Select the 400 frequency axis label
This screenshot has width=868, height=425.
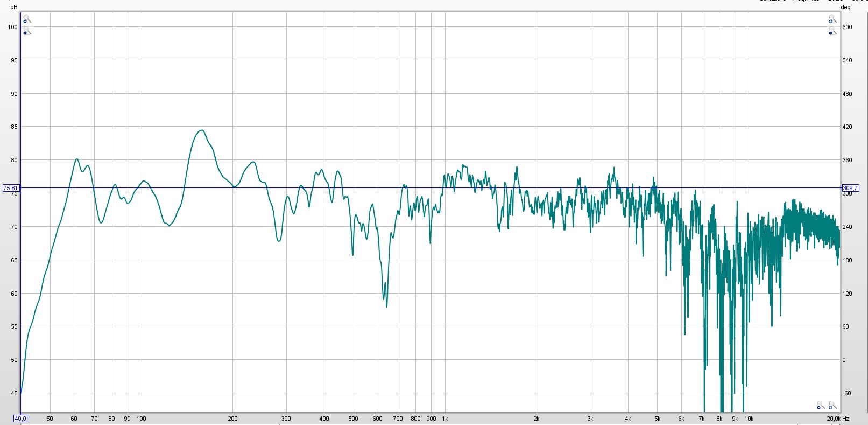tap(324, 419)
